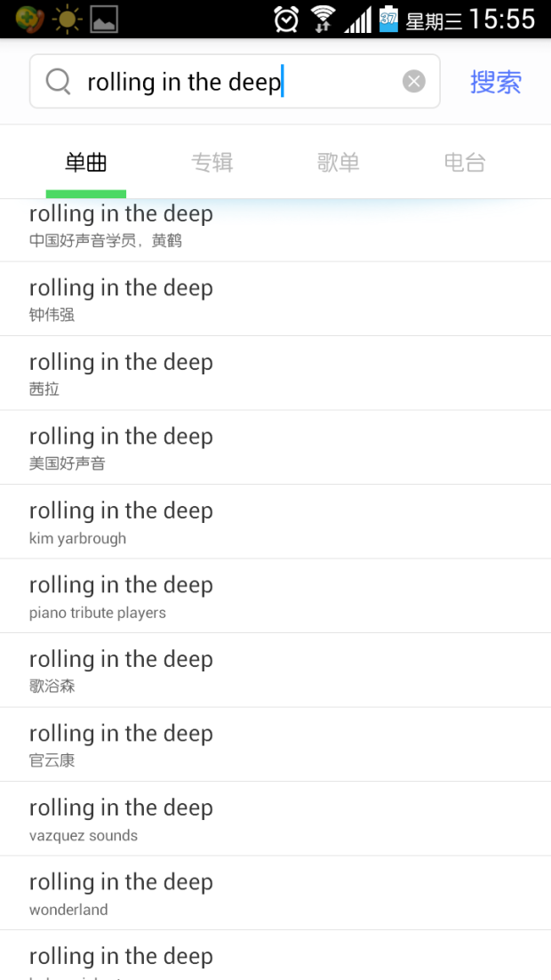Select the 单曲 tab

click(86, 163)
